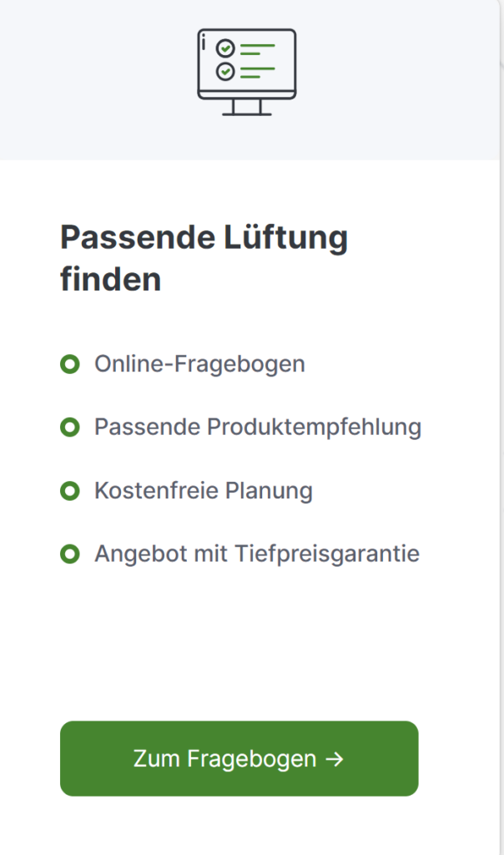Click the Online-Fragebogen list item text
Image resolution: width=504 pixels, height=855 pixels.
point(199,364)
